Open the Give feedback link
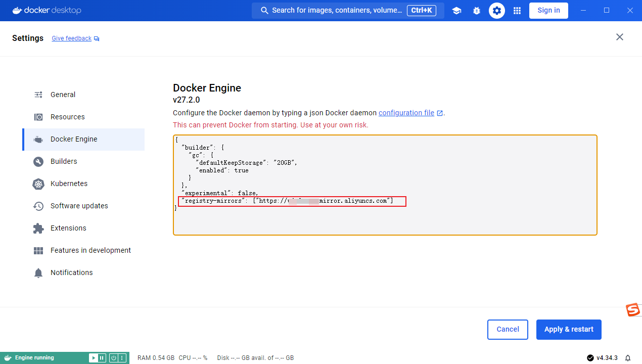Viewport: 642px width, 364px height. point(72,38)
